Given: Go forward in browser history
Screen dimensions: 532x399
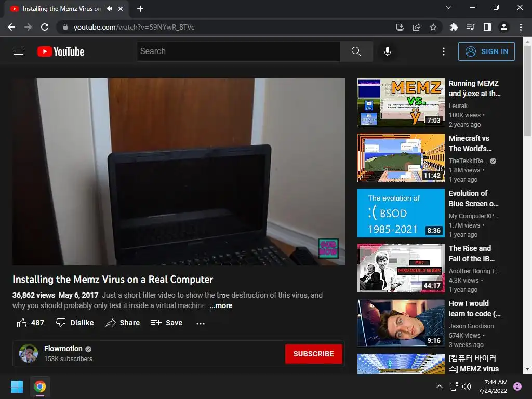Looking at the screenshot, I should [x=28, y=27].
